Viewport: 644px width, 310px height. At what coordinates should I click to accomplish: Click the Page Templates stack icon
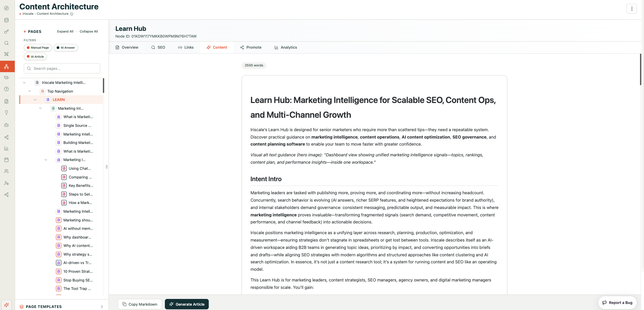21,307
